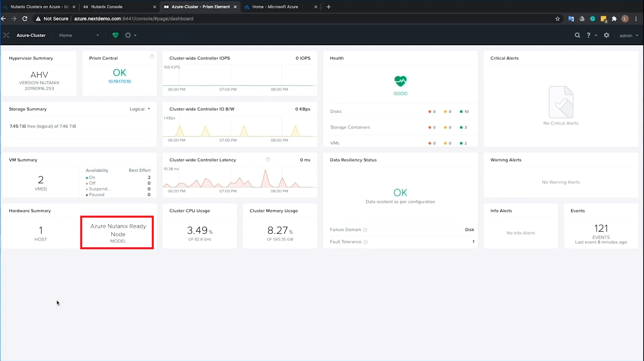Open the browser profile avatar

pyautogui.click(x=625, y=18)
